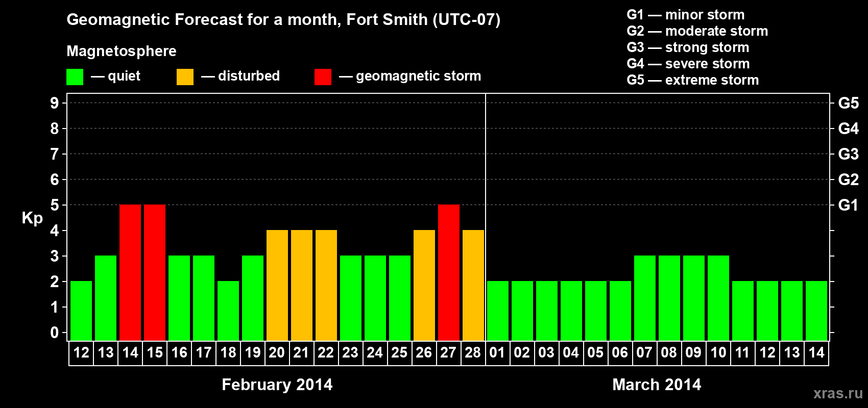Click the Kp axis value 0
This screenshot has height=408, width=868.
[55, 333]
